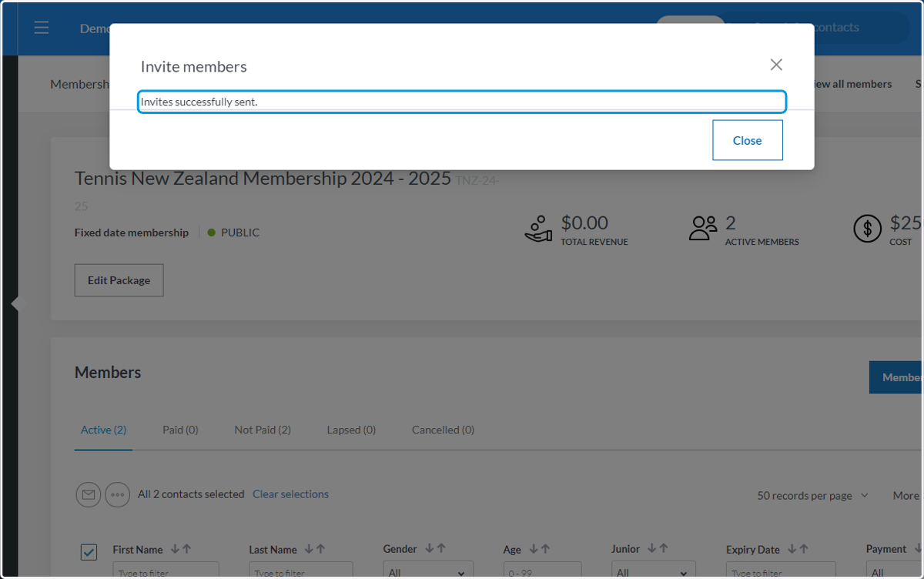
Task: Click the cost dollar-circle icon
Action: tap(868, 229)
